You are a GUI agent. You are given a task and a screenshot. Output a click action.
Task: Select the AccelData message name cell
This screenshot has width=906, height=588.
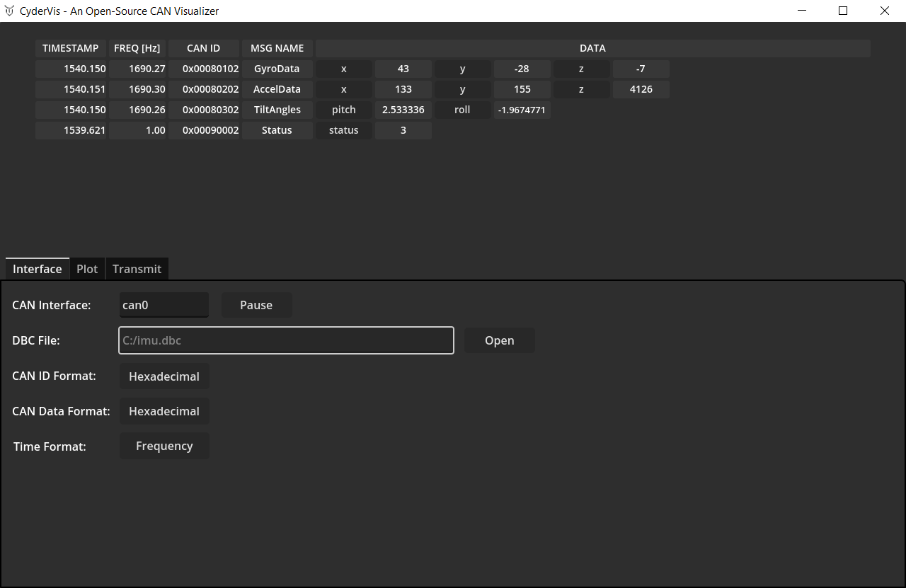(277, 89)
